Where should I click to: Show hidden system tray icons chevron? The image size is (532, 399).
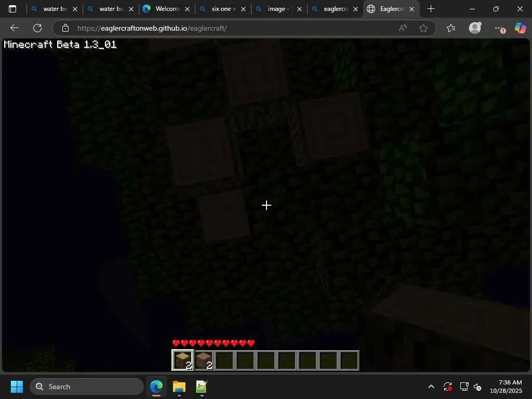click(431, 387)
